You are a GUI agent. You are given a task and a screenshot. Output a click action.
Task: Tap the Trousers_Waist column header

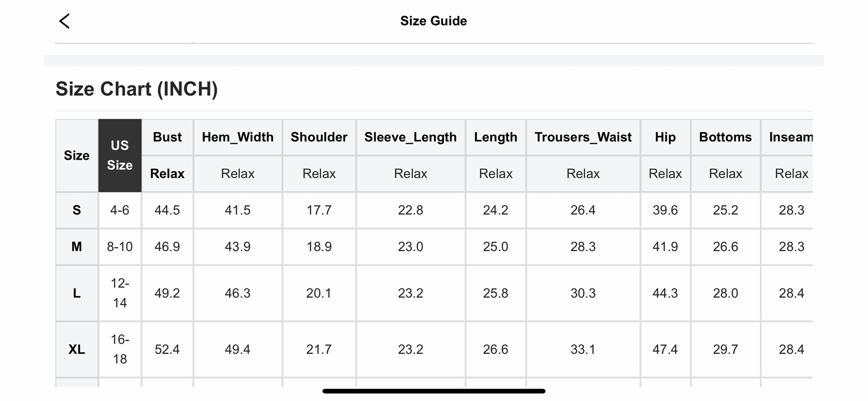click(x=583, y=137)
